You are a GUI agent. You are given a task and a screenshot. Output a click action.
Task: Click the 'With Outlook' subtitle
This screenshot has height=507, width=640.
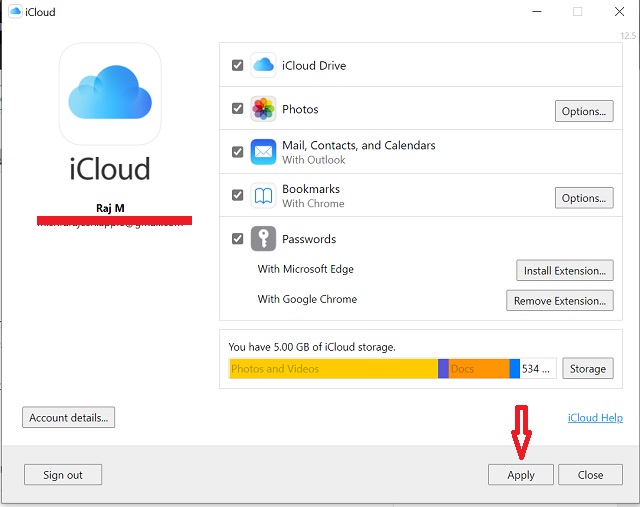pyautogui.click(x=313, y=160)
